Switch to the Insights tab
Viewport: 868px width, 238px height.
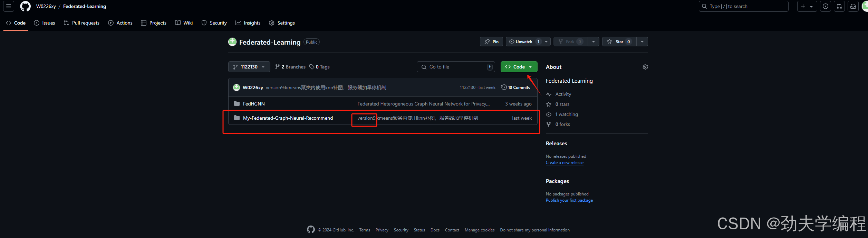pyautogui.click(x=248, y=23)
